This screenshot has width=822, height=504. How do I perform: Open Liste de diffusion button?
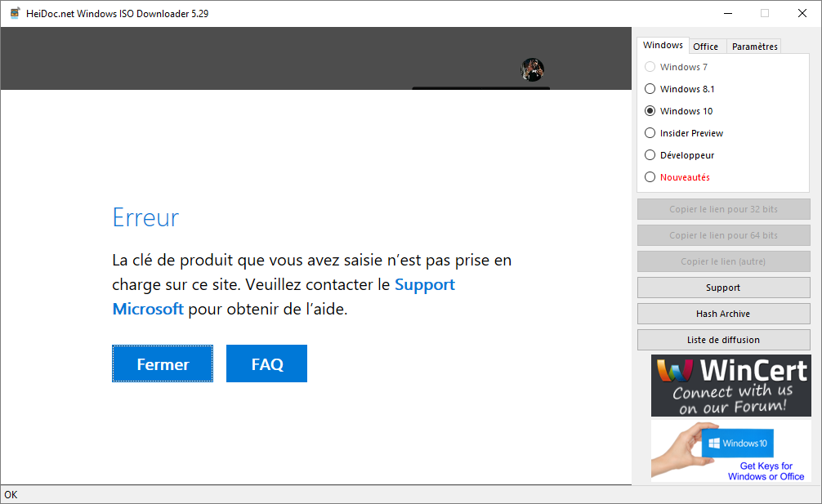pos(723,340)
